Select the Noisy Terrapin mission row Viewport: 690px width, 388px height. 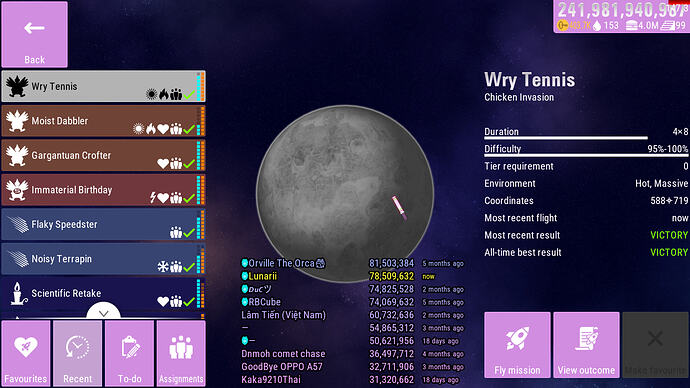[x=103, y=259]
